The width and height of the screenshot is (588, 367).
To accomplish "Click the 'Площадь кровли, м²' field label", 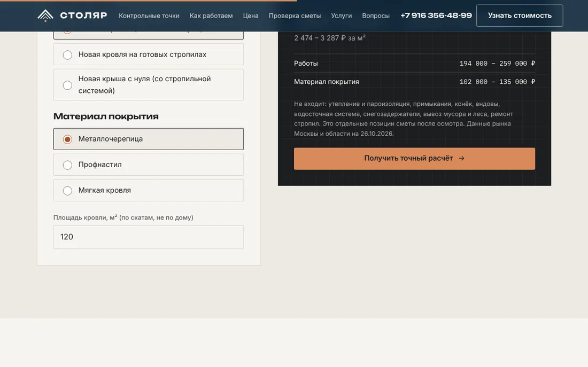I will point(123,217).
